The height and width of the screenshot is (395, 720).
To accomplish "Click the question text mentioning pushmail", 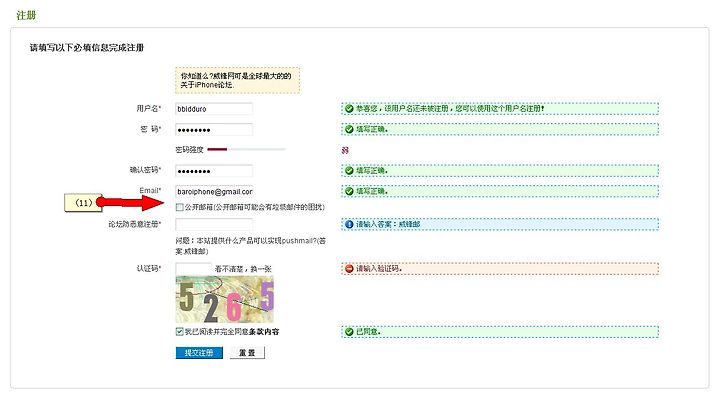I will click(x=251, y=246).
